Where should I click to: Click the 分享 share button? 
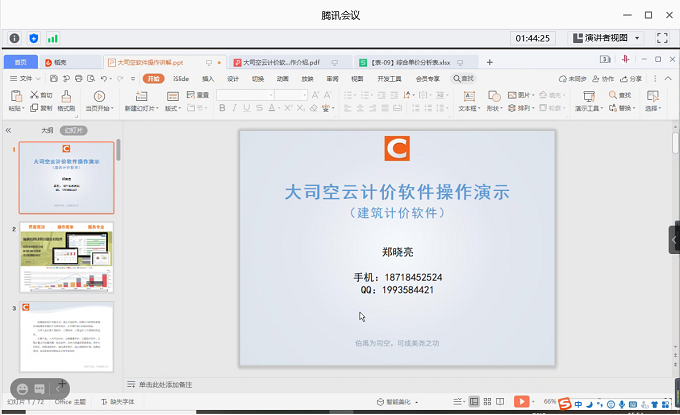631,79
